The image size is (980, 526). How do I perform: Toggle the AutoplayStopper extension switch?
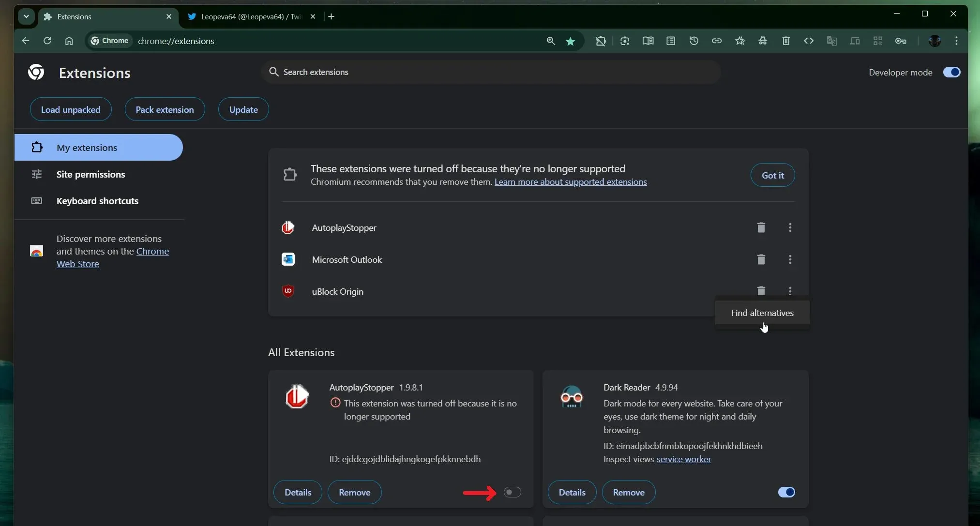512,492
